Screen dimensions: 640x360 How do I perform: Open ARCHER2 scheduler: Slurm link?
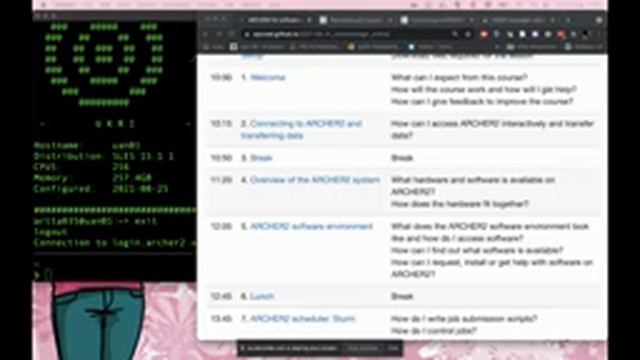(302, 319)
